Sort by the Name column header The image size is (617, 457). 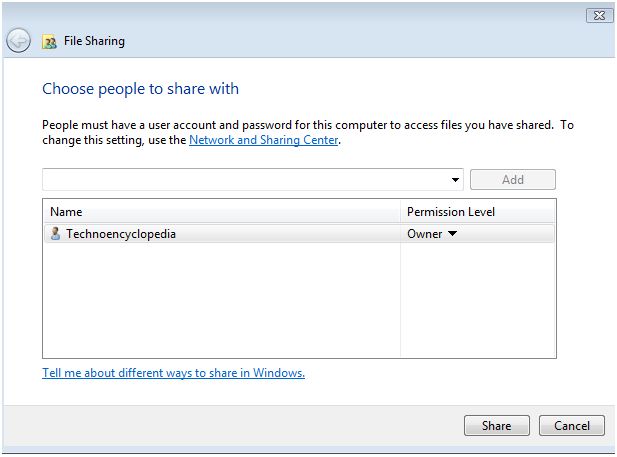pos(220,212)
